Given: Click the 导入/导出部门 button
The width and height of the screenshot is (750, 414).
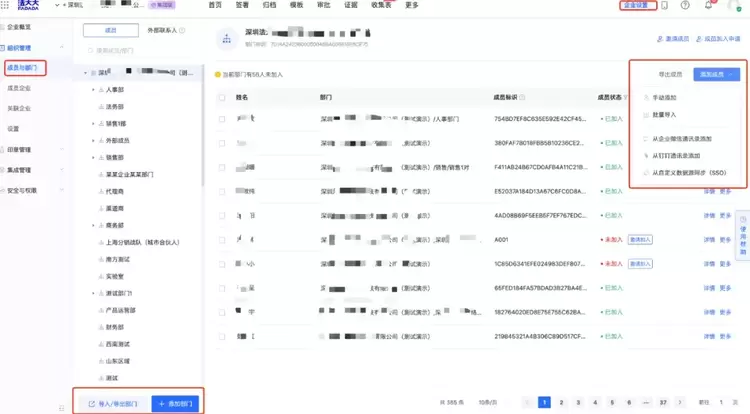Looking at the screenshot, I should (x=111, y=404).
